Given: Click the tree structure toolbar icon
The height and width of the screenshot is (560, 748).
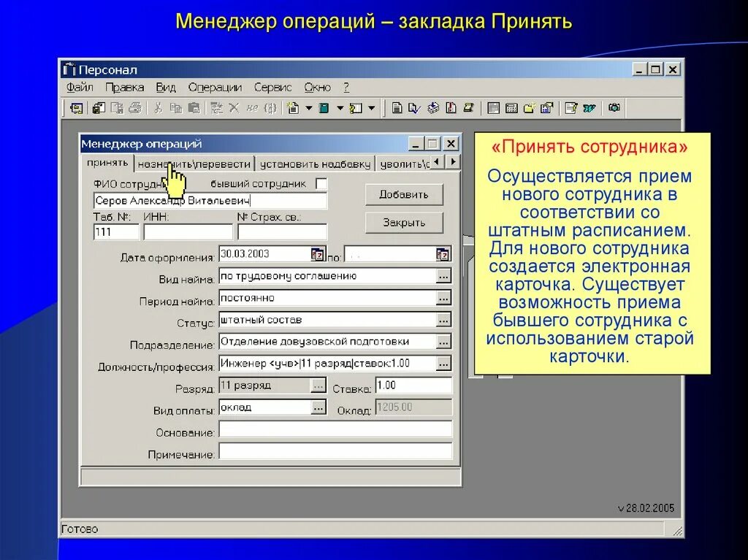Looking at the screenshot, I should coord(216,108).
